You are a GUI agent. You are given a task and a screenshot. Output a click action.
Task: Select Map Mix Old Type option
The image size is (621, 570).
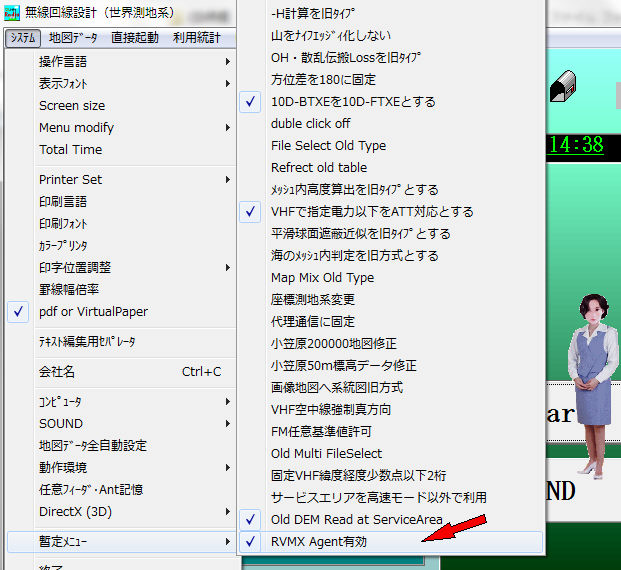[x=322, y=278]
